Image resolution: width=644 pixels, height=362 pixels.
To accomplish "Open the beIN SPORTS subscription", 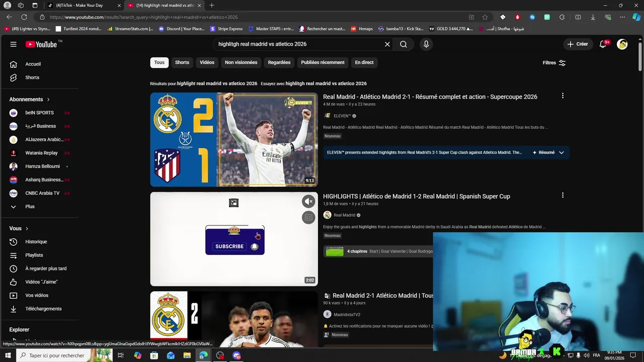I will [x=39, y=113].
